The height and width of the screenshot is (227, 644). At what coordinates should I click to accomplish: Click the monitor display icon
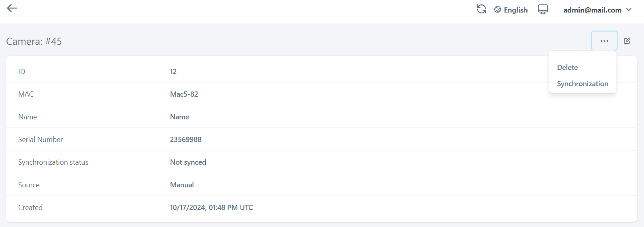coord(543,9)
